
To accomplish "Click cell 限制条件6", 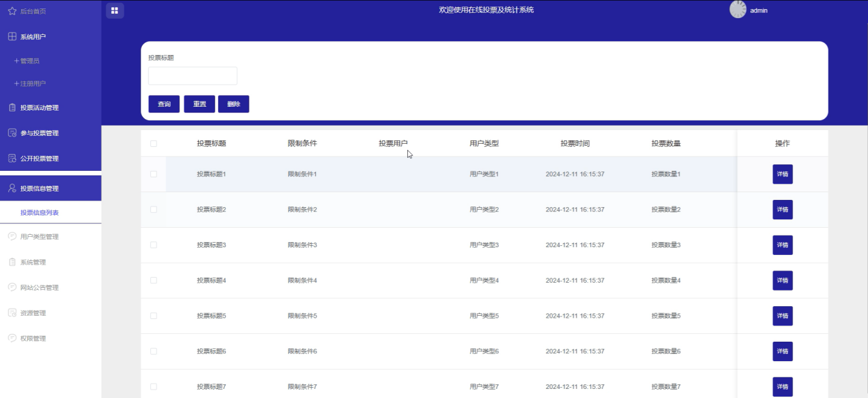I will click(302, 351).
